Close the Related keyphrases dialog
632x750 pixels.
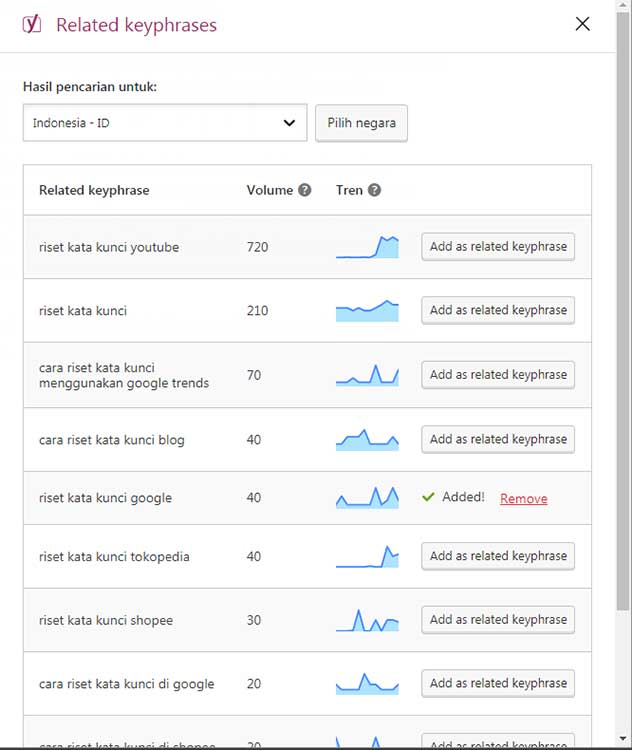coord(582,24)
